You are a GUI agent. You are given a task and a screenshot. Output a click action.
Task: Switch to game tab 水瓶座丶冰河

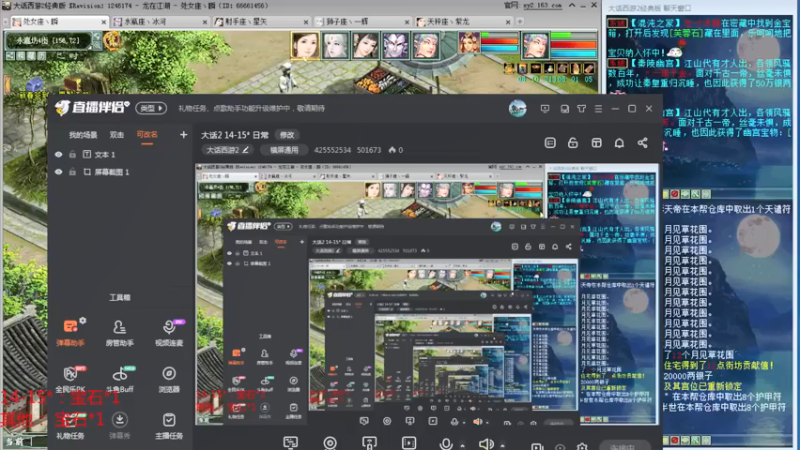159,21
